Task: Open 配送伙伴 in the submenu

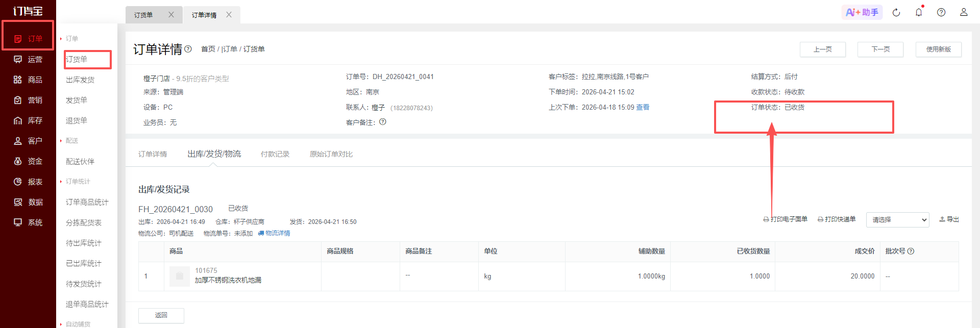Action: 80,161
